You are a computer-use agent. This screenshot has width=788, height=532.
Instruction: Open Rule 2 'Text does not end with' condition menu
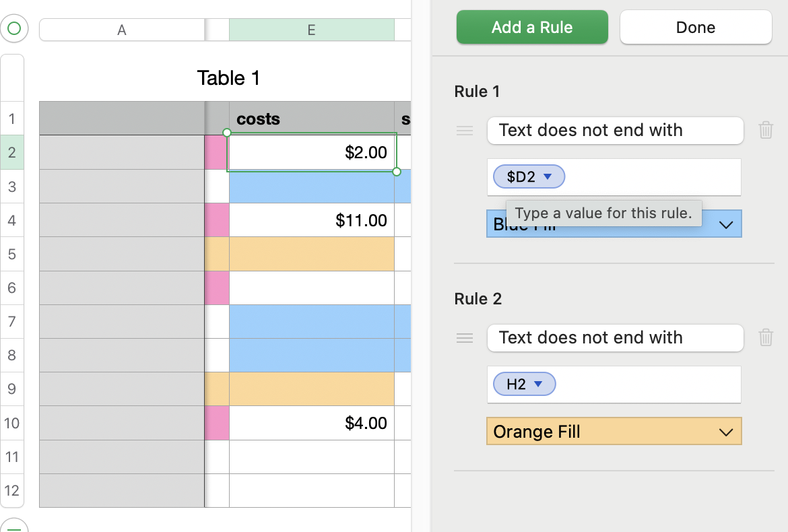[614, 338]
